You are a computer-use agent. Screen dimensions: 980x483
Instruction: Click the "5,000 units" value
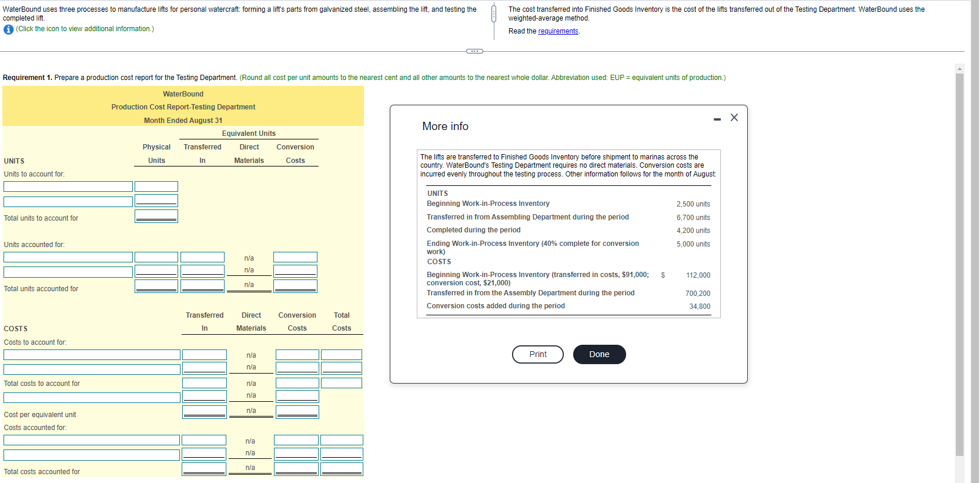(x=693, y=244)
